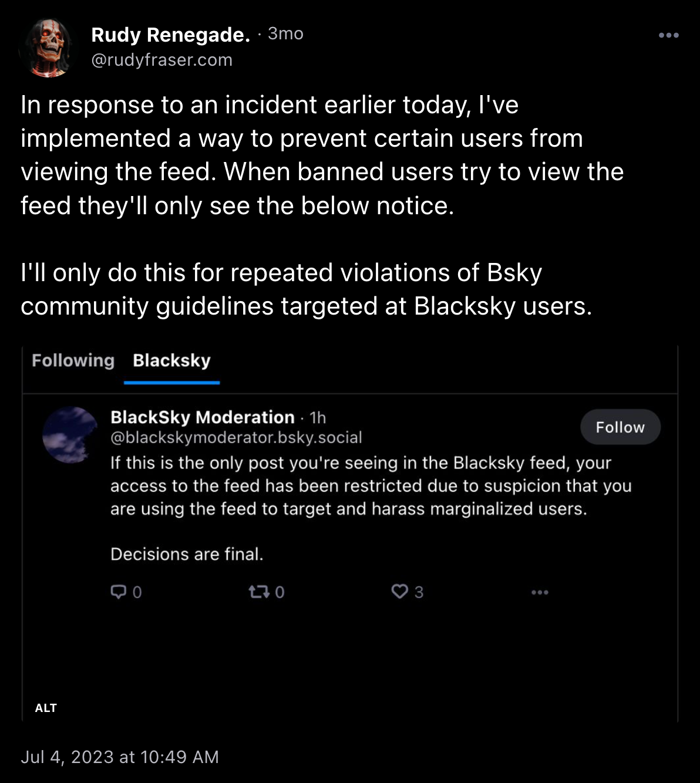The height and width of the screenshot is (783, 700).
Task: Click BlackSky Moderation's profile picture
Action: 70,434
